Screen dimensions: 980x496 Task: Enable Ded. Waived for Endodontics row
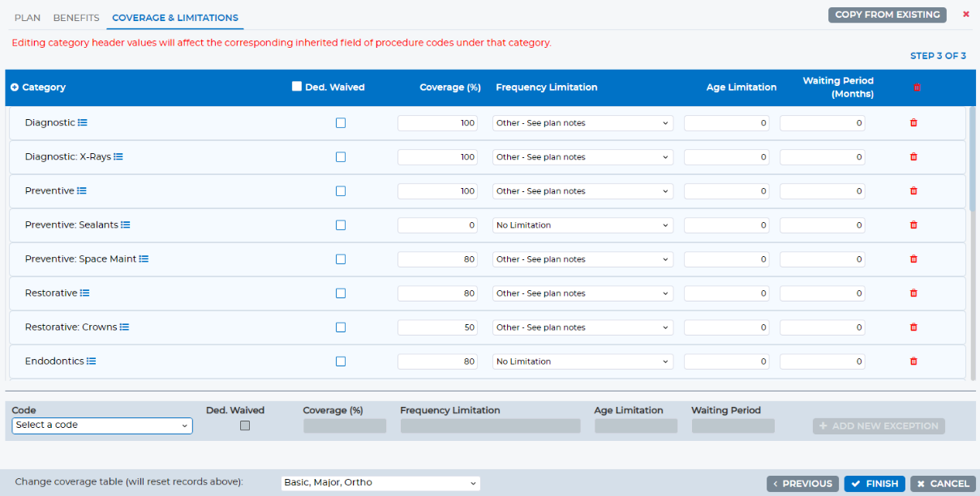[x=341, y=361]
